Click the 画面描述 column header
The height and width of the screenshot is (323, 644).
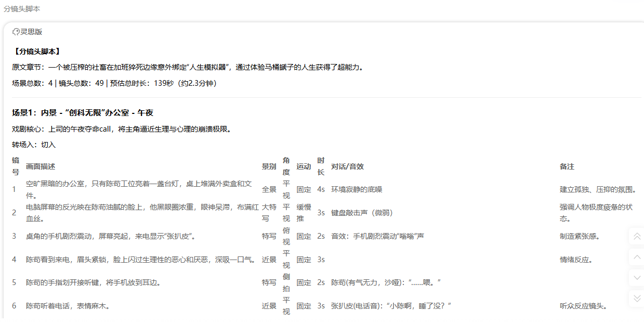[41, 166]
